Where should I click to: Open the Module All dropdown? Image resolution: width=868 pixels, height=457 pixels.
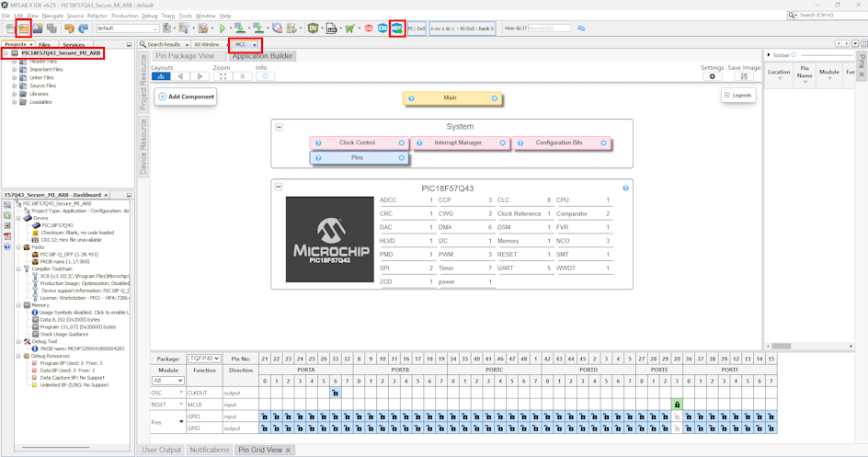tap(167, 381)
